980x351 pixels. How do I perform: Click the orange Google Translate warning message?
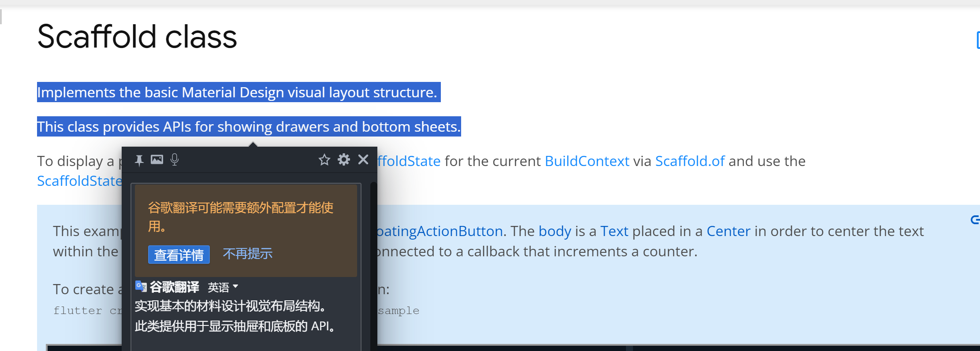[241, 217]
